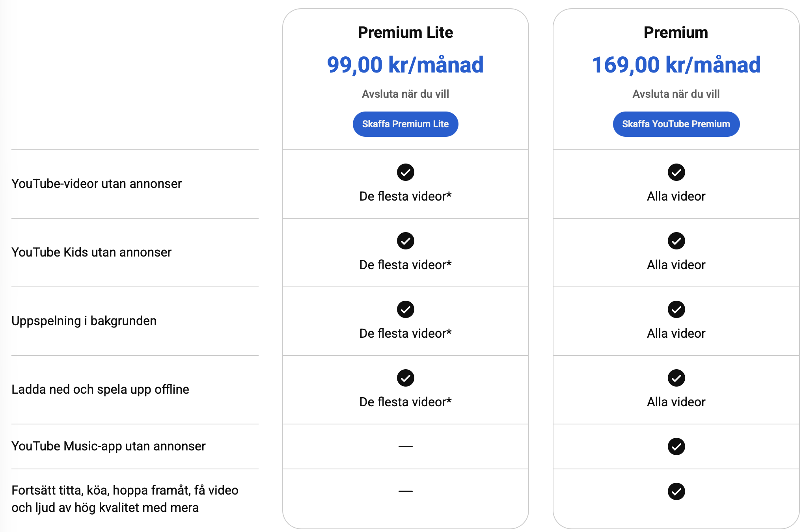This screenshot has height=532, width=805.
Task: Click 'Alla videor' in YouTube-videor row
Action: [x=676, y=196]
